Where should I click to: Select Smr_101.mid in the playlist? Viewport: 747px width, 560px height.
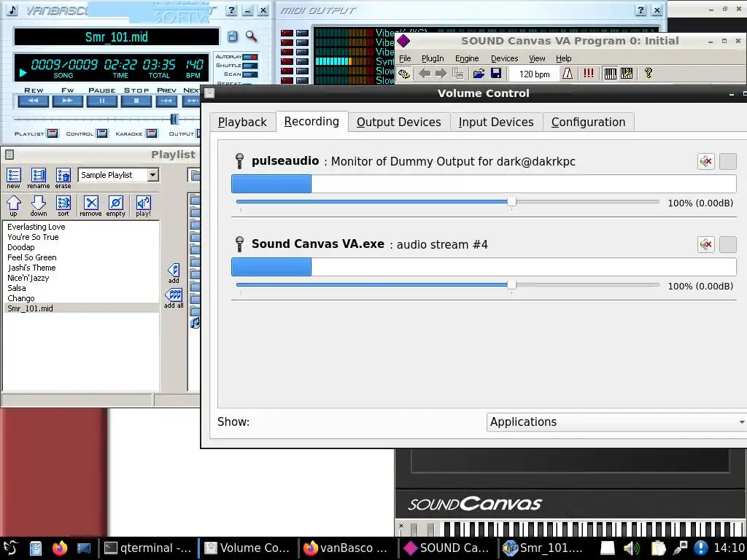[x=81, y=308]
